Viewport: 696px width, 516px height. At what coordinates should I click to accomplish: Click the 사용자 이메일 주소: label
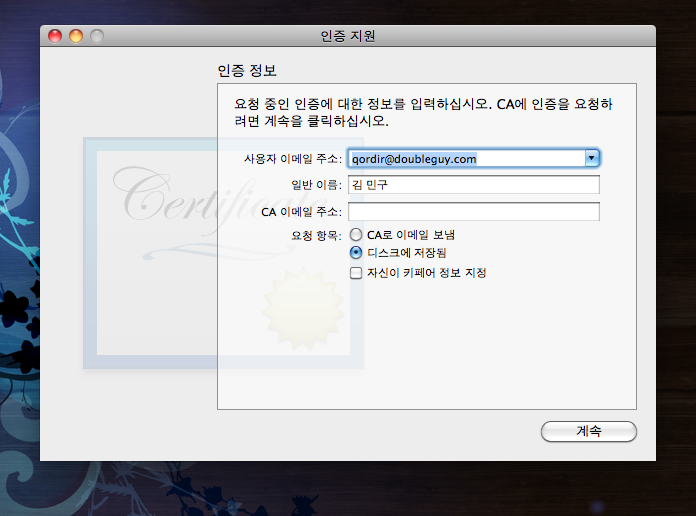[293, 159]
